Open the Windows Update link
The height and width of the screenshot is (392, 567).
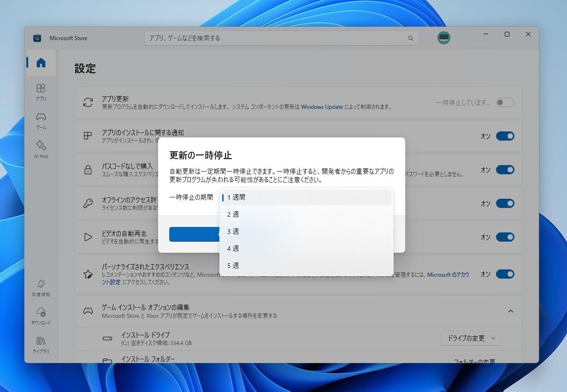(x=322, y=107)
